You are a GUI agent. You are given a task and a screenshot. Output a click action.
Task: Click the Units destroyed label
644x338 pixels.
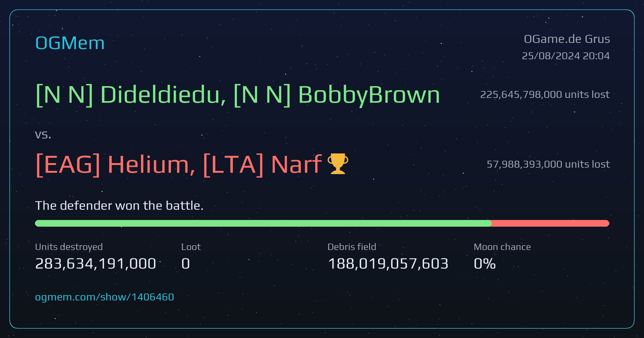(69, 247)
